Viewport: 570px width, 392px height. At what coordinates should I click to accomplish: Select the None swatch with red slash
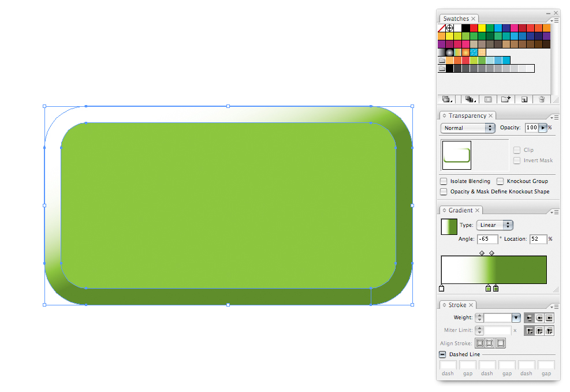[442, 28]
